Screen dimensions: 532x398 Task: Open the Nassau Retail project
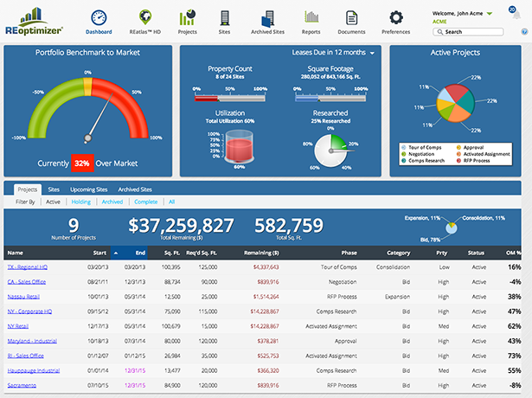click(23, 297)
